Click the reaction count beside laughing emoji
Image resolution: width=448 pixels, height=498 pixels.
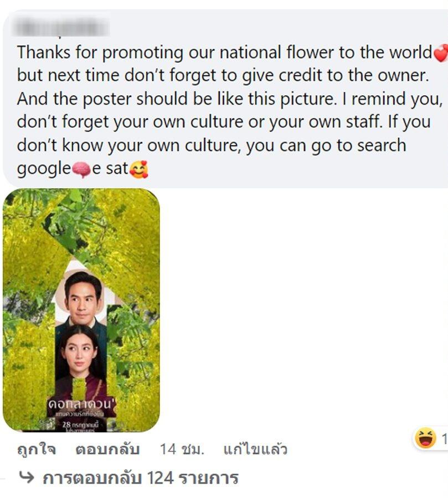click(x=444, y=439)
